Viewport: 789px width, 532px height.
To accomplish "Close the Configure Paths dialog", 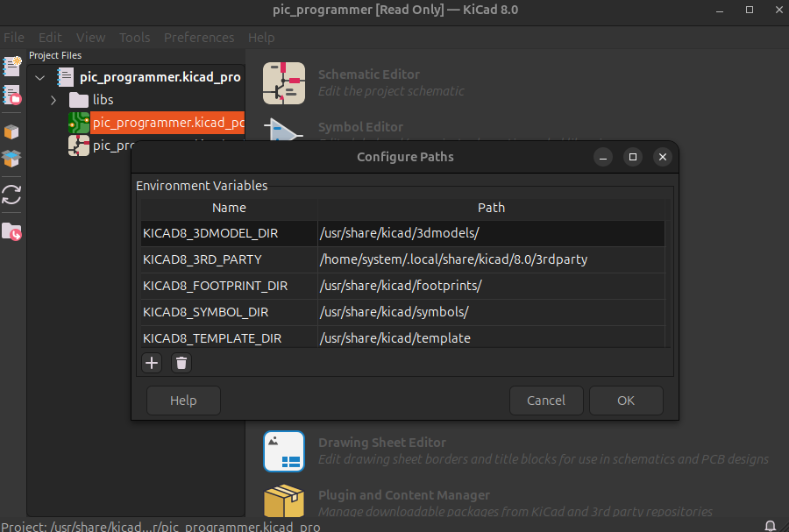I will point(663,157).
